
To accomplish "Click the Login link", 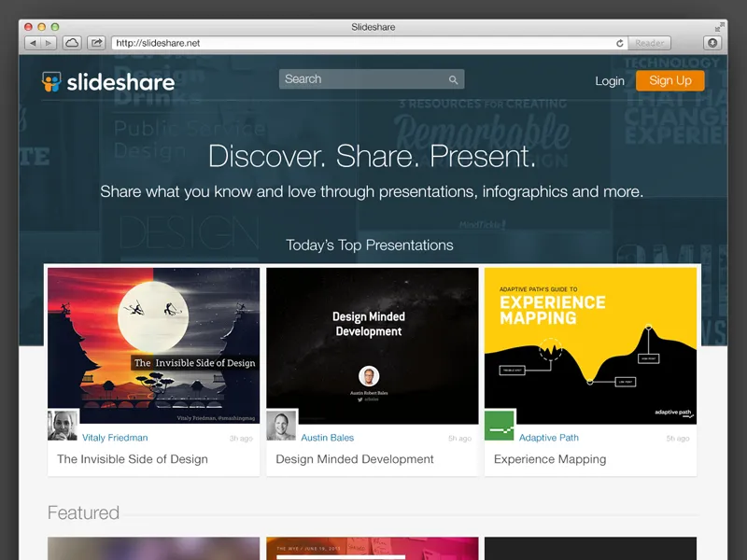I will click(x=610, y=81).
